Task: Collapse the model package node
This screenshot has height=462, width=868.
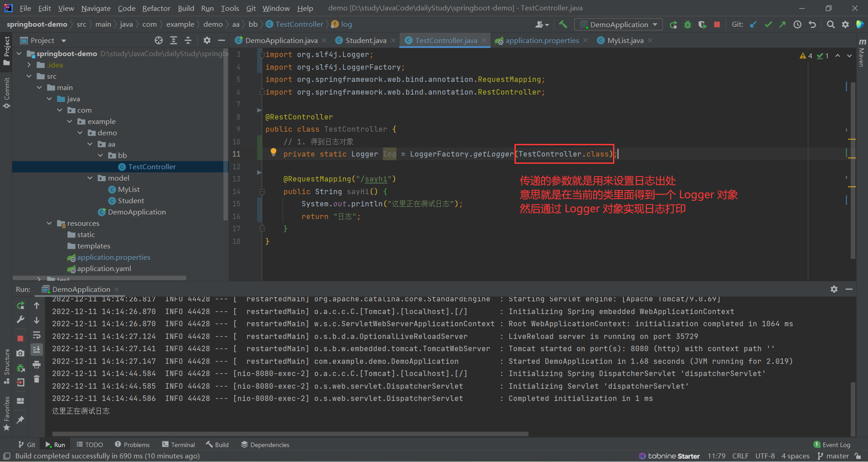Action: pyautogui.click(x=90, y=178)
